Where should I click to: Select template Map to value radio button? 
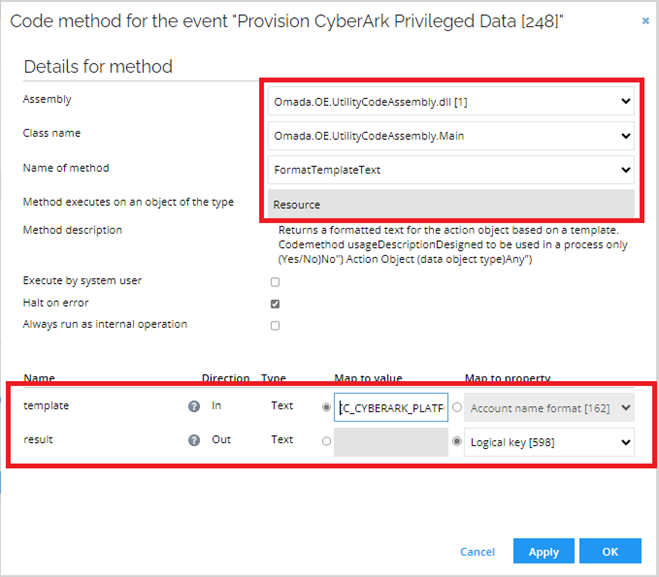(x=326, y=407)
